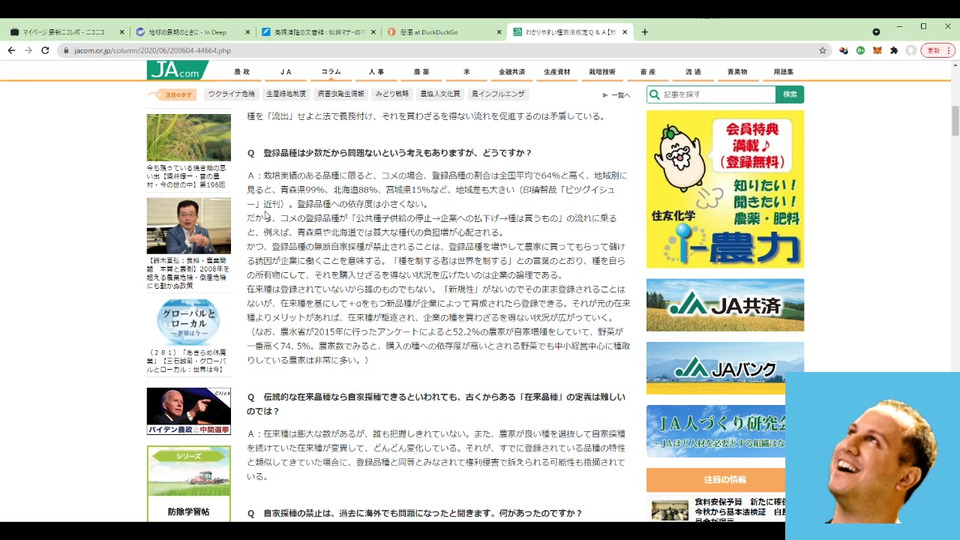Open the MetaMask fox extension icon

(877, 50)
